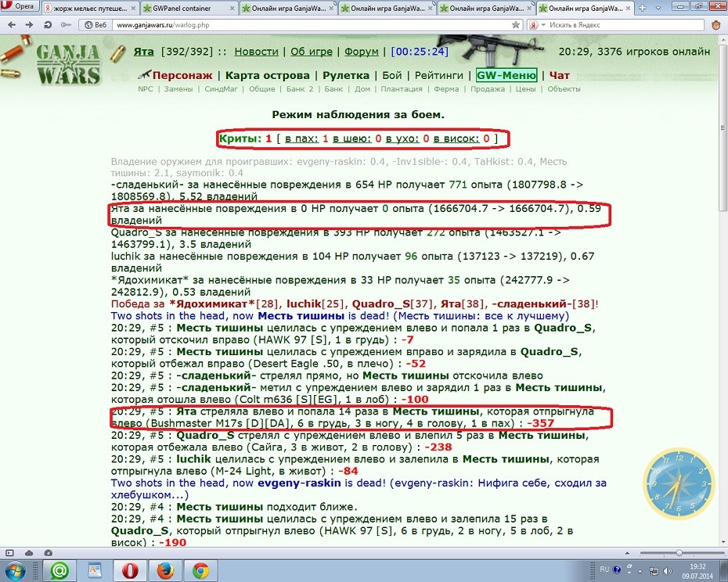Toggle the GW-Меню button
Screen dimensions: 728x582
point(506,75)
